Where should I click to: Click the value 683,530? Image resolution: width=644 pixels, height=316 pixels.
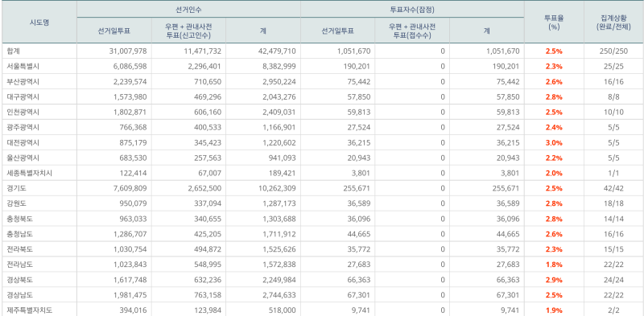pos(134,158)
